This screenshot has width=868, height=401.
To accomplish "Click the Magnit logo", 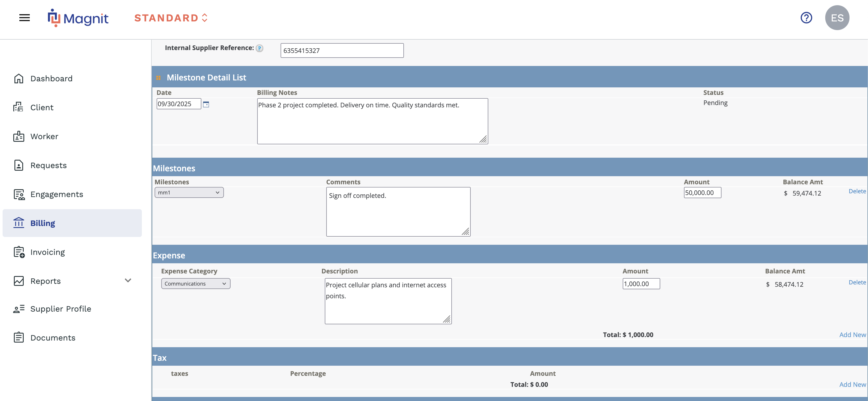I will [78, 18].
